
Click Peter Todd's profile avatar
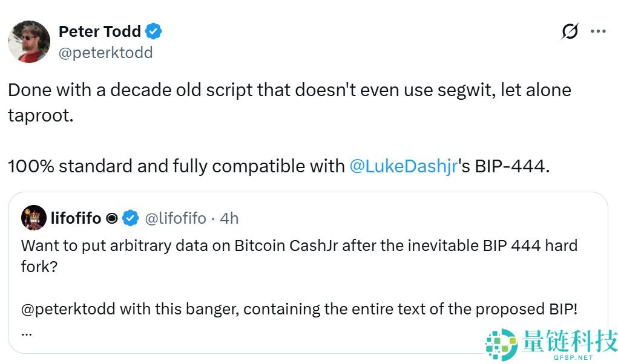[x=28, y=42]
